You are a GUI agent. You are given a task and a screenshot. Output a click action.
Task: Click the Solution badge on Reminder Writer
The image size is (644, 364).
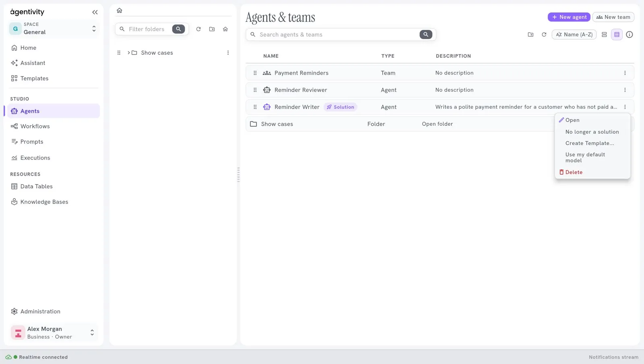341,107
